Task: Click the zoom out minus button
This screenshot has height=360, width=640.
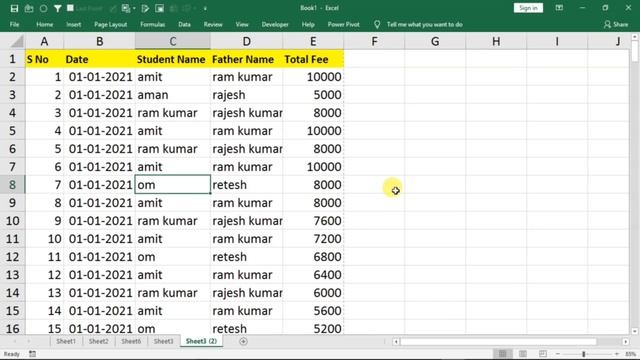Action: 558,354
